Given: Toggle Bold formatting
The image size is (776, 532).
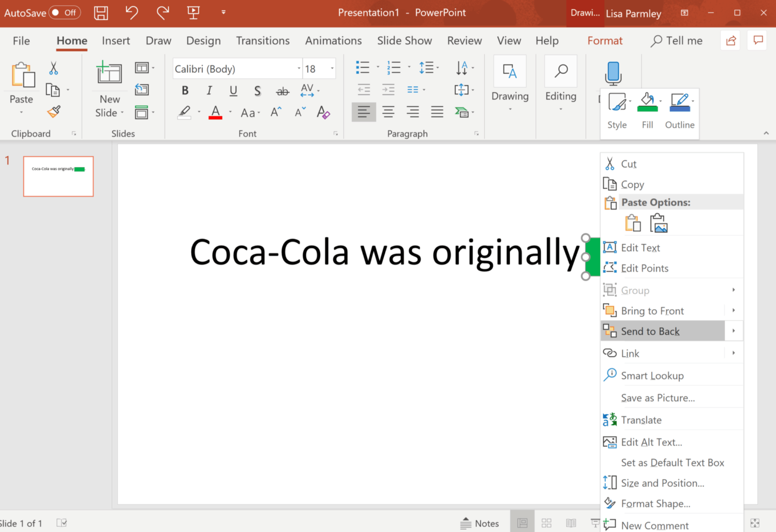Looking at the screenshot, I should [185, 91].
